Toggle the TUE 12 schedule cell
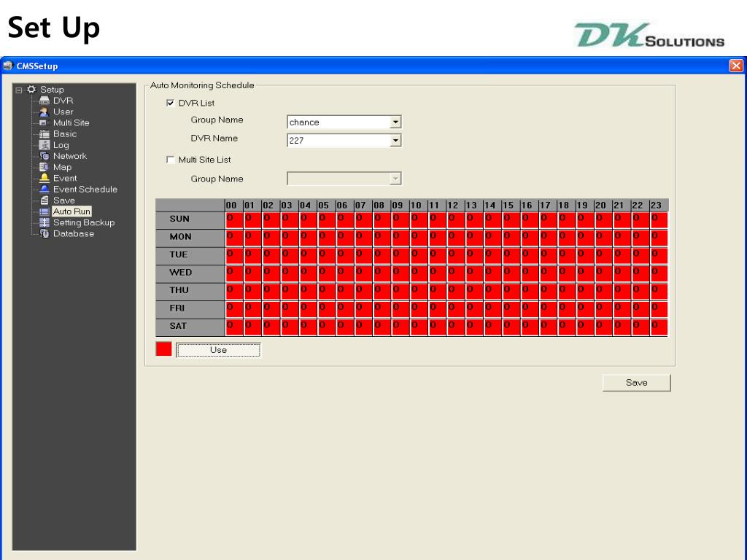 [x=455, y=256]
